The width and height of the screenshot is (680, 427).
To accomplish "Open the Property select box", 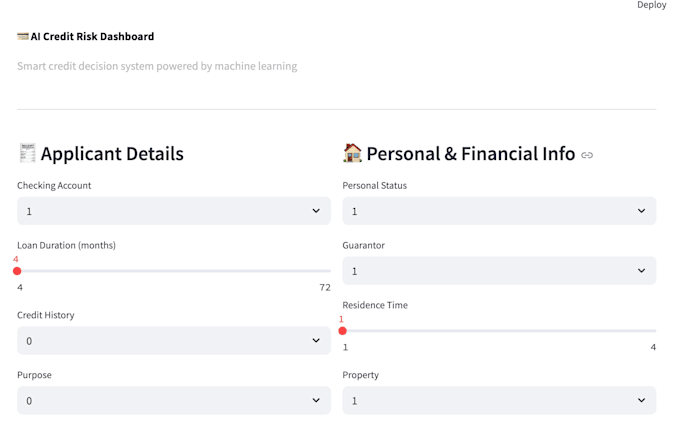I will coord(499,400).
